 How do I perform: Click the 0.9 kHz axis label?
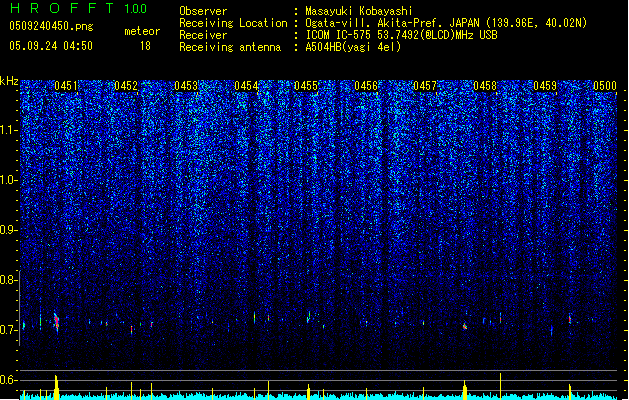click(8, 230)
